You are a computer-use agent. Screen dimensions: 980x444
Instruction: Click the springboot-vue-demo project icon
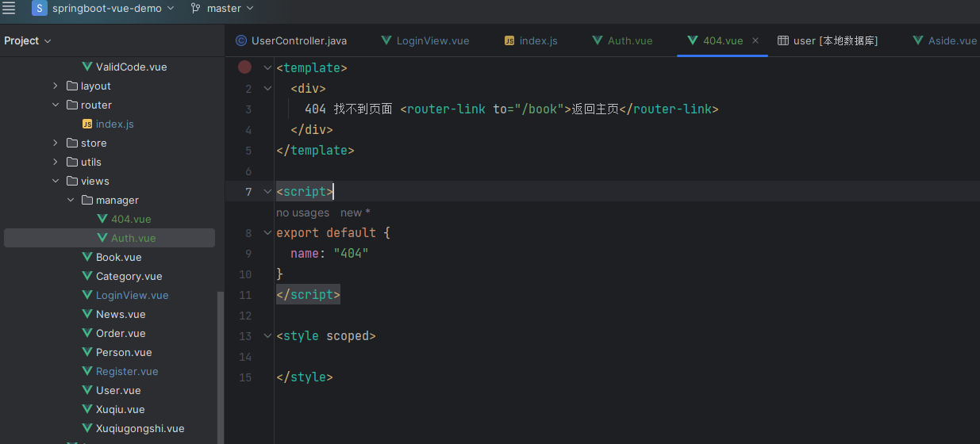pos(39,8)
